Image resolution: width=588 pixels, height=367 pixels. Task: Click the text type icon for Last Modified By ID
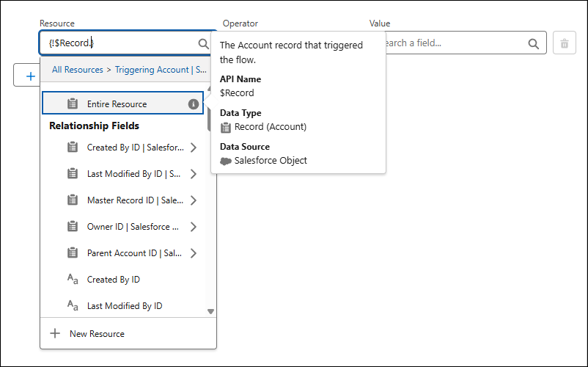(73, 306)
